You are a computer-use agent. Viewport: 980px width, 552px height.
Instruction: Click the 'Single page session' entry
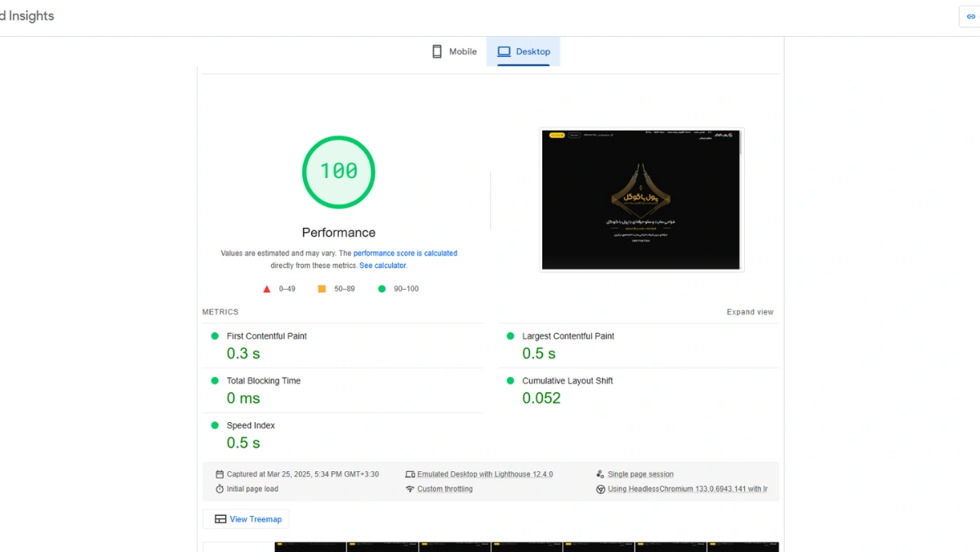[x=641, y=474]
